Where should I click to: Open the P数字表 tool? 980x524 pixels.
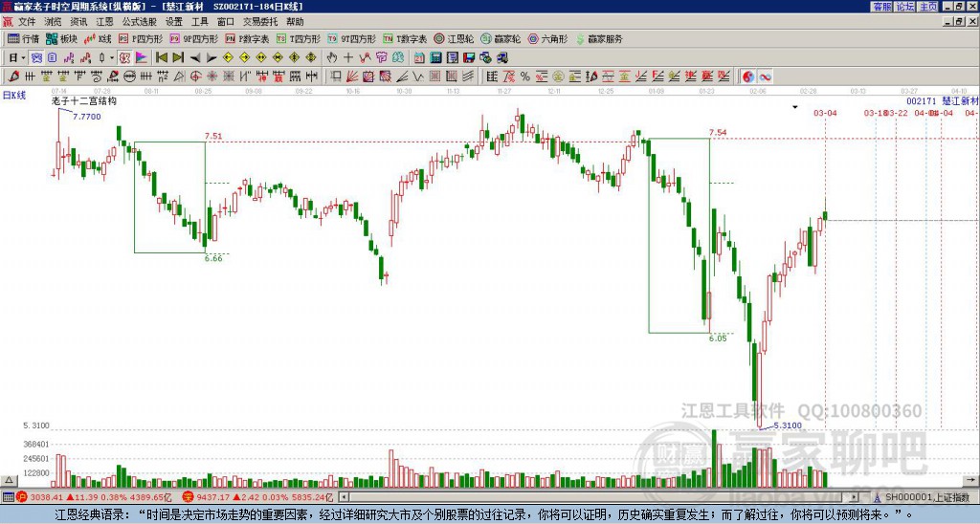(x=246, y=38)
